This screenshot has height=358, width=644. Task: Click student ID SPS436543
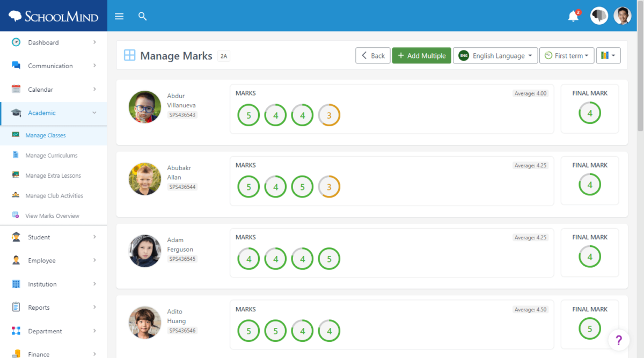(x=182, y=115)
